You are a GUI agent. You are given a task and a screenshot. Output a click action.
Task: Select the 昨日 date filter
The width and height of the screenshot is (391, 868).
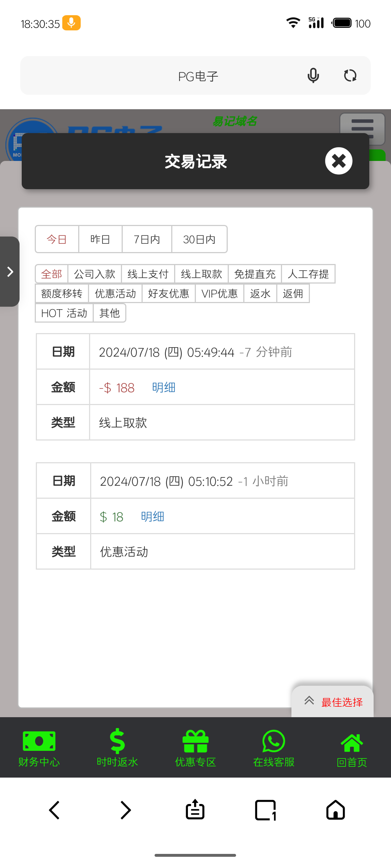[100, 239]
